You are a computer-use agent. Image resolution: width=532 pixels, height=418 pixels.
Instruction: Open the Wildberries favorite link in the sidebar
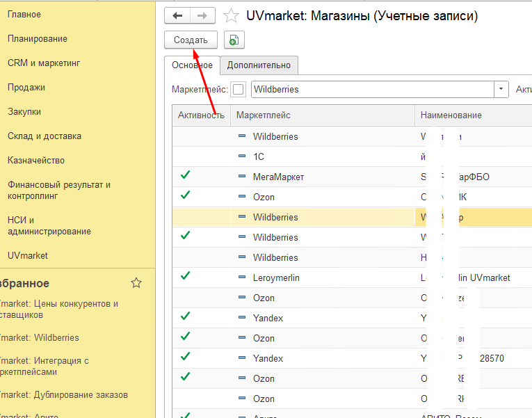(x=40, y=337)
